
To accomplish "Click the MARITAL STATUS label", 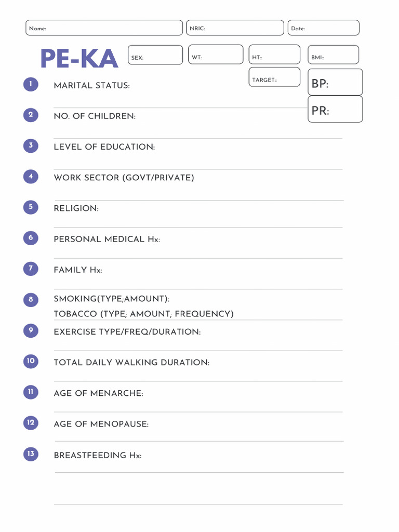I will click(92, 85).
